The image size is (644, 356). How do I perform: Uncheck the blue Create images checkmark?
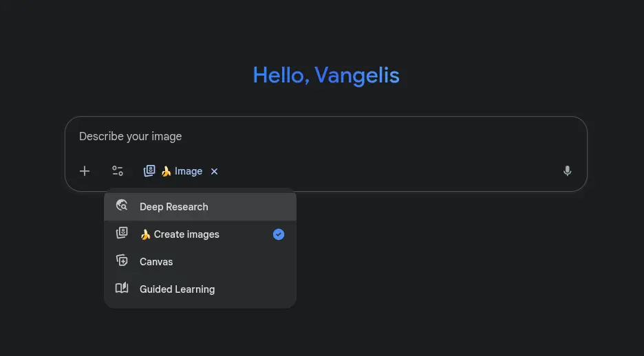pyautogui.click(x=279, y=234)
